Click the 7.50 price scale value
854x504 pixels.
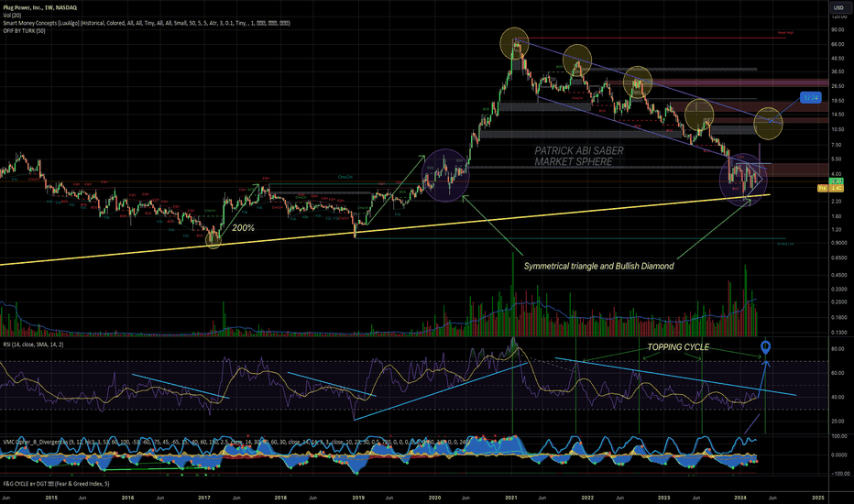[838, 145]
